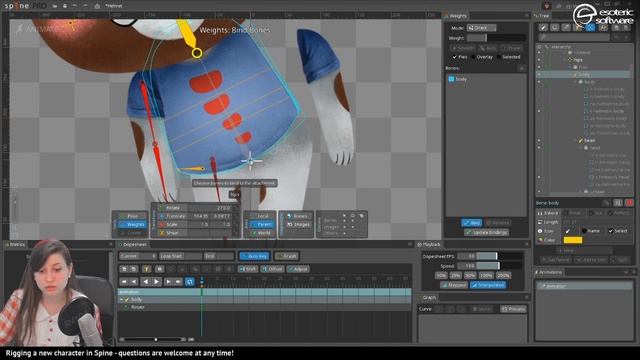Screen dimensions: 640x360
Task: Open the Dopesheet tab
Action: point(132,244)
